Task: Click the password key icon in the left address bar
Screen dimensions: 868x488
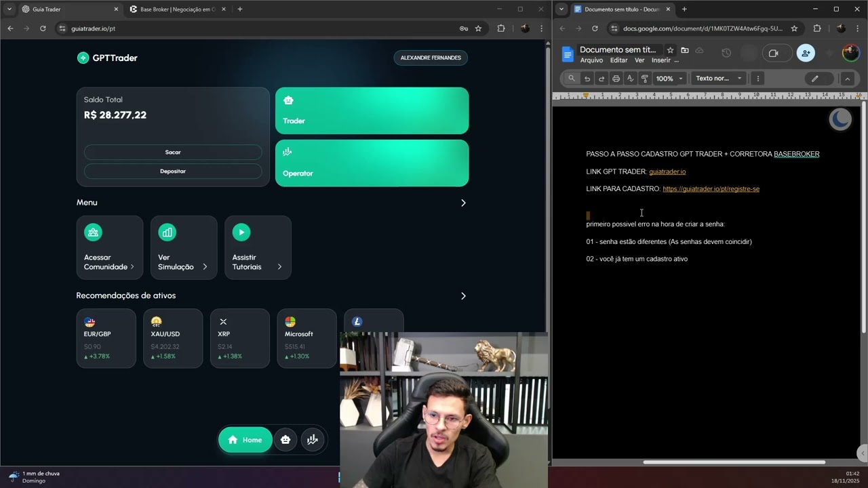Action: tap(464, 28)
